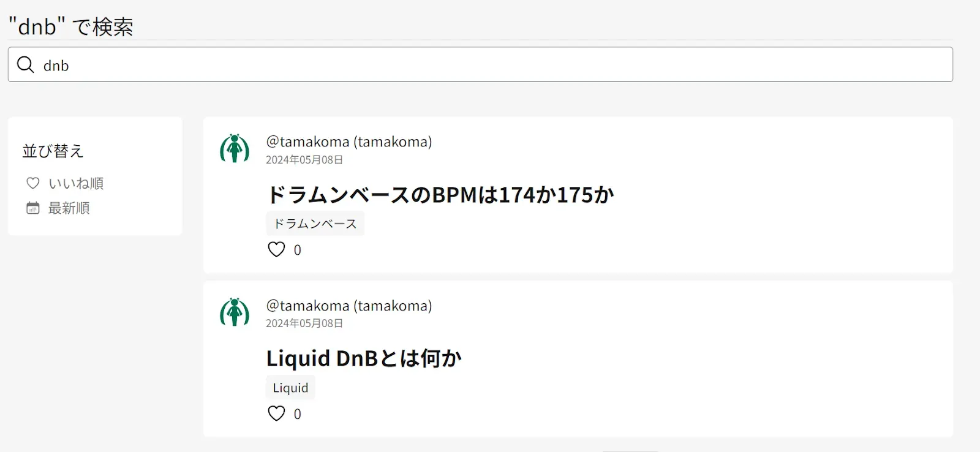Click the first post's date 2024年05月08日
This screenshot has height=452, width=980.
click(x=304, y=160)
